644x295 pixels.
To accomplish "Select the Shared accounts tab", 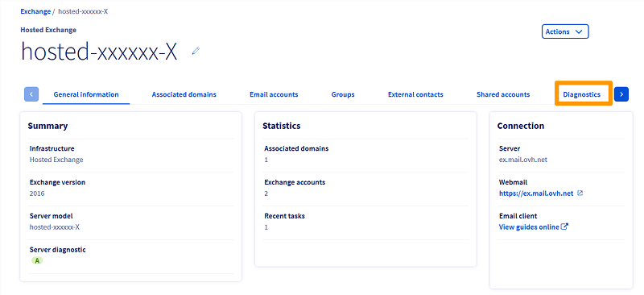I will [x=503, y=94].
